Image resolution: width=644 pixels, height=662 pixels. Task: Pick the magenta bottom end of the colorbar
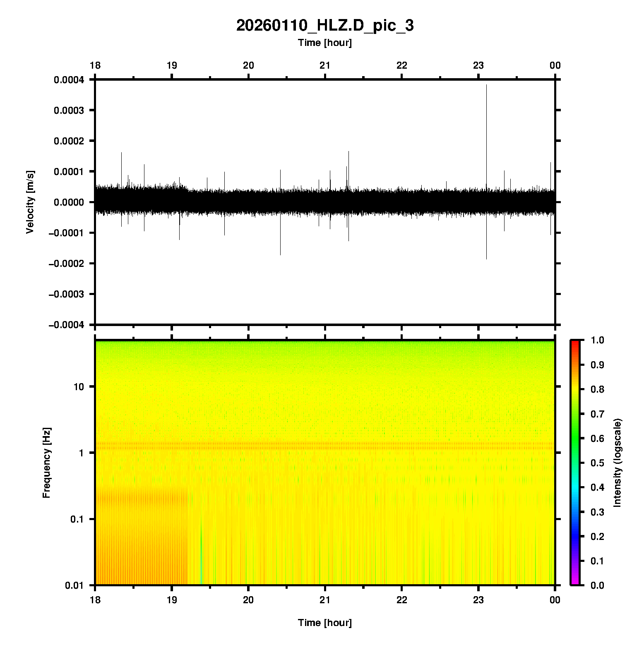tap(574, 582)
